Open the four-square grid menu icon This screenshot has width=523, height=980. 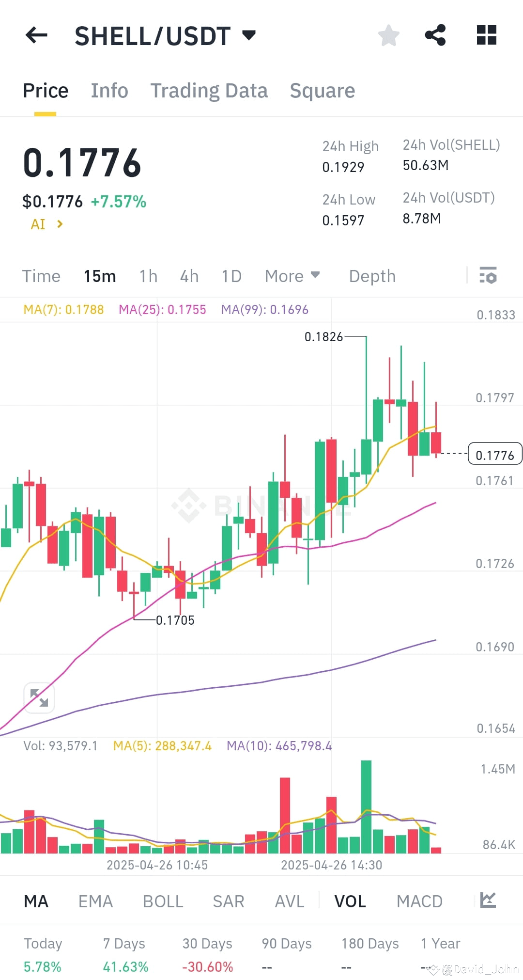486,35
